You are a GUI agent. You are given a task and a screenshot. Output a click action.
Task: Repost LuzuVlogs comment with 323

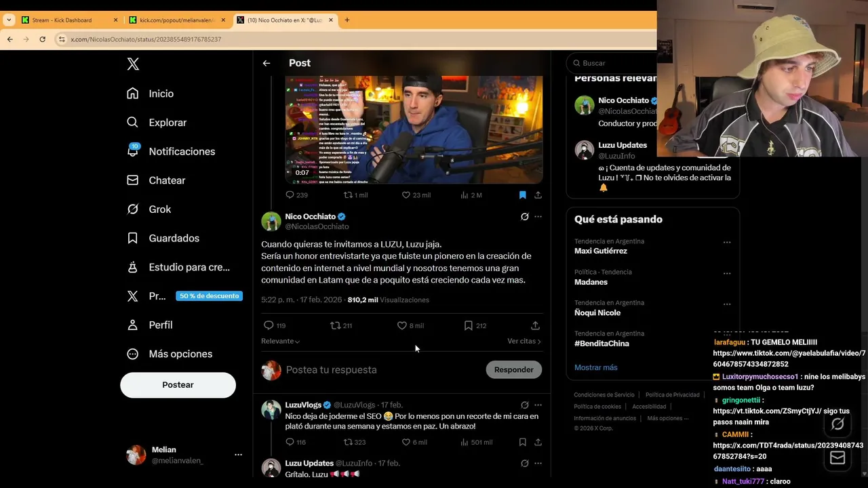point(355,442)
